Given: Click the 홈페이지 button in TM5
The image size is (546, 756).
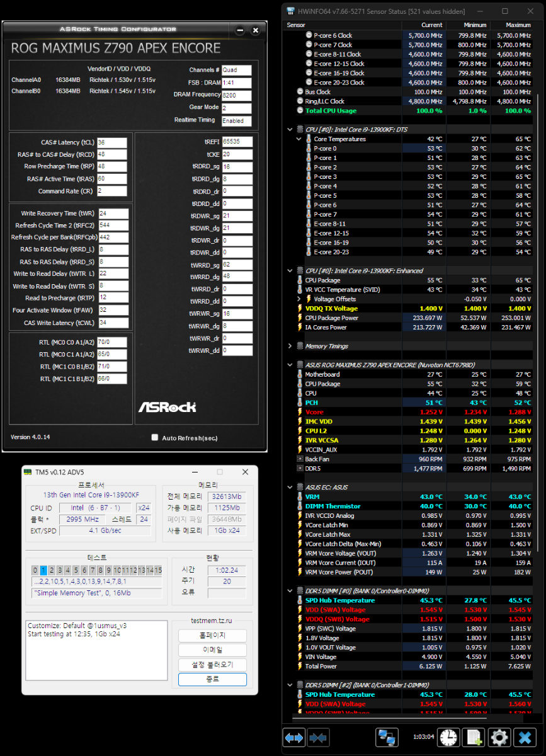Looking at the screenshot, I should point(212,635).
